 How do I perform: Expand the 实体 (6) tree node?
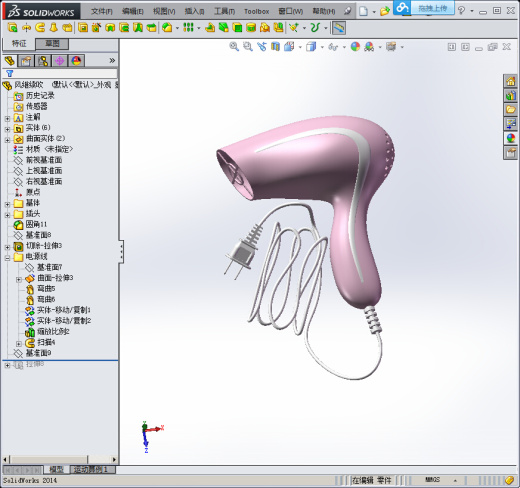(x=7, y=129)
